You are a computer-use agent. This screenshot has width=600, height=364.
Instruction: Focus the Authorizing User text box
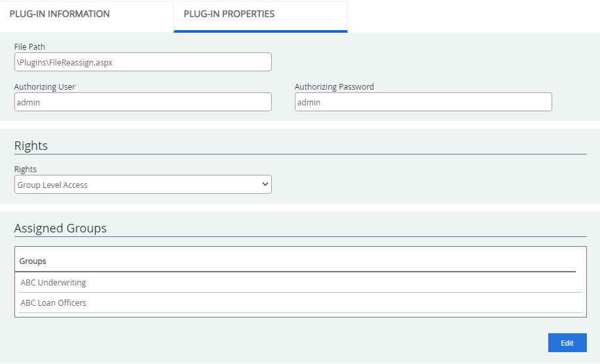click(143, 102)
